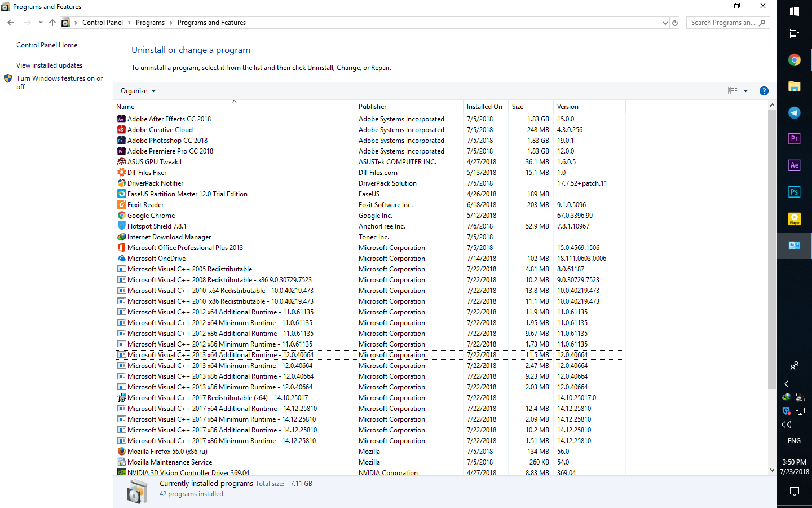Click the Google Chrome icon in program list
This screenshot has width=812, height=508.
click(x=121, y=216)
